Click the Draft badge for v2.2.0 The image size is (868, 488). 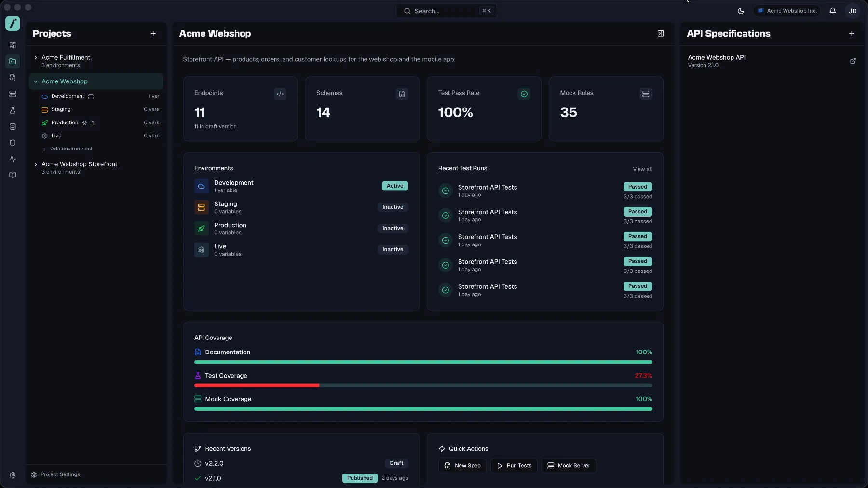[x=396, y=463]
